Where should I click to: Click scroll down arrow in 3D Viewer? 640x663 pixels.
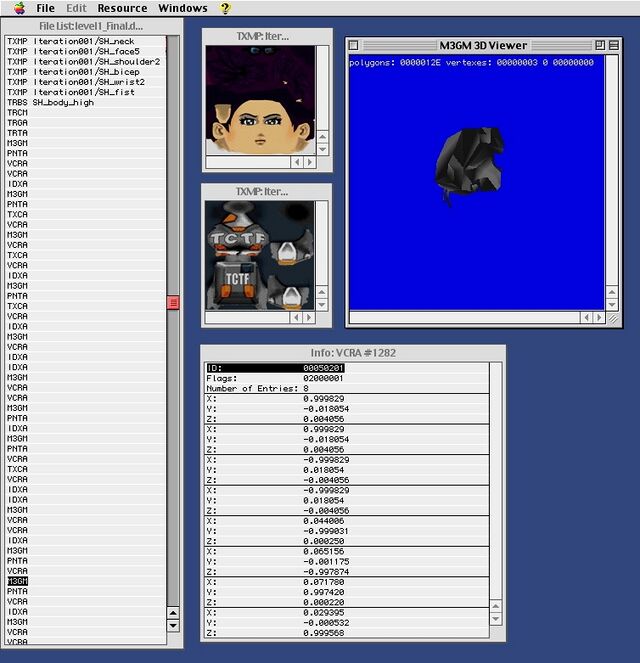coord(612,303)
